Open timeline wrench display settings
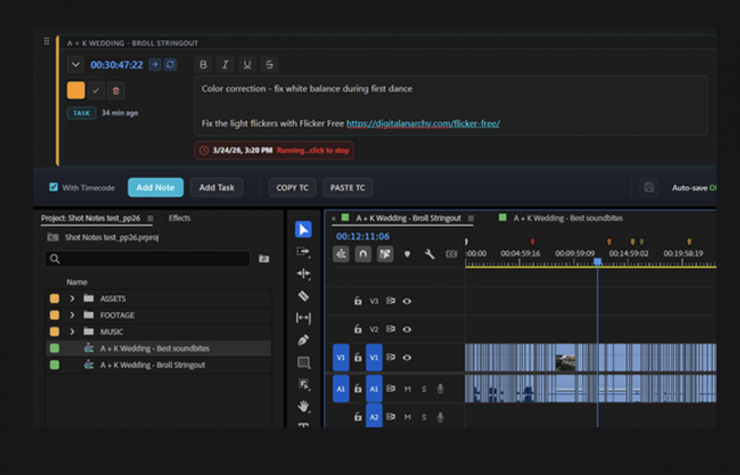Viewport: 740px width, 475px height. [429, 254]
